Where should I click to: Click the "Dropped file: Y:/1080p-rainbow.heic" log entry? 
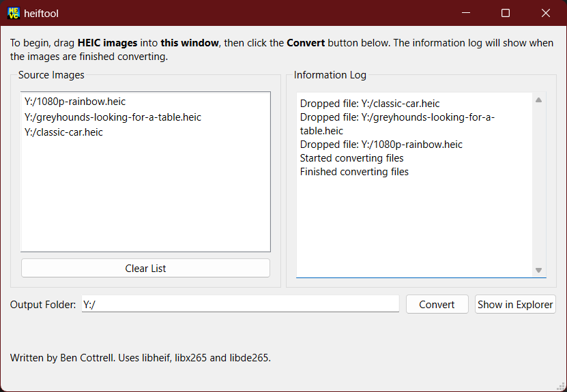click(x=381, y=145)
